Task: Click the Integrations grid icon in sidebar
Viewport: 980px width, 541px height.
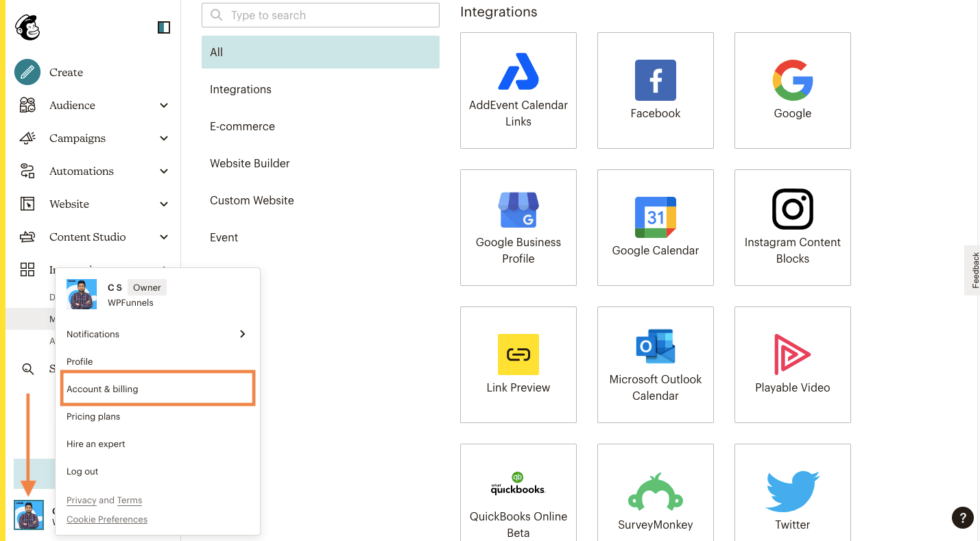Action: [27, 269]
